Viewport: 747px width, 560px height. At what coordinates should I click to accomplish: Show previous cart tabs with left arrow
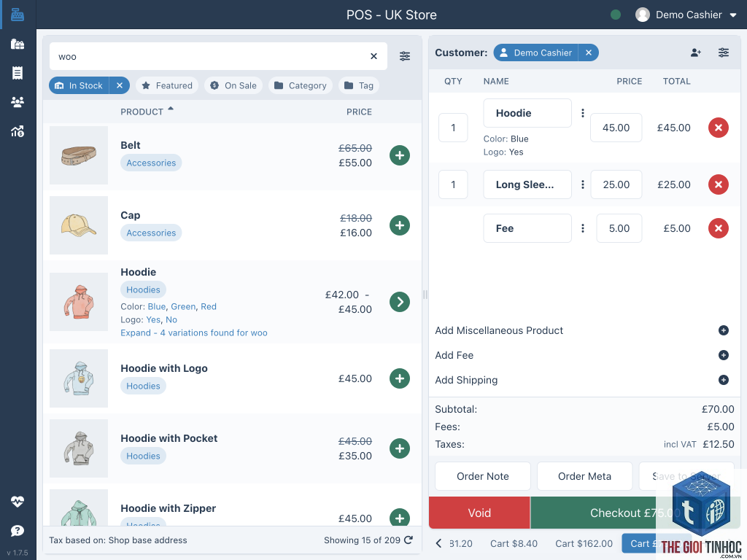click(438, 543)
